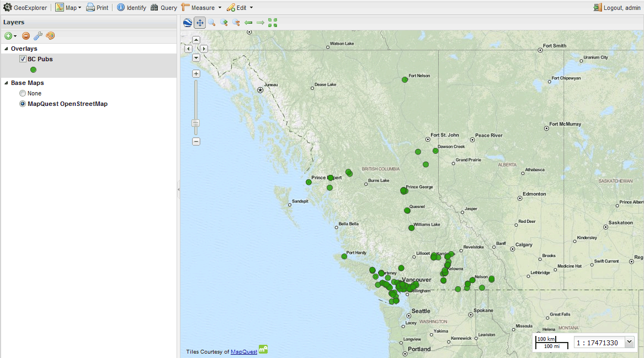
Task: Select the None base map option
Action: [x=23, y=93]
